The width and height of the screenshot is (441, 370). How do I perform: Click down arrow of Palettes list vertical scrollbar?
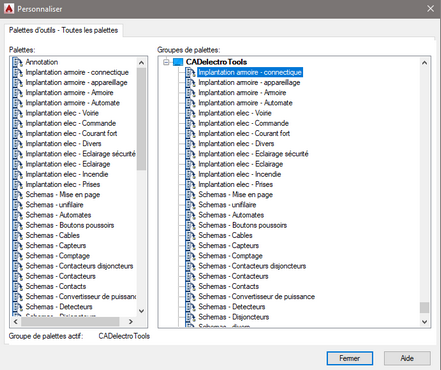[x=141, y=311]
